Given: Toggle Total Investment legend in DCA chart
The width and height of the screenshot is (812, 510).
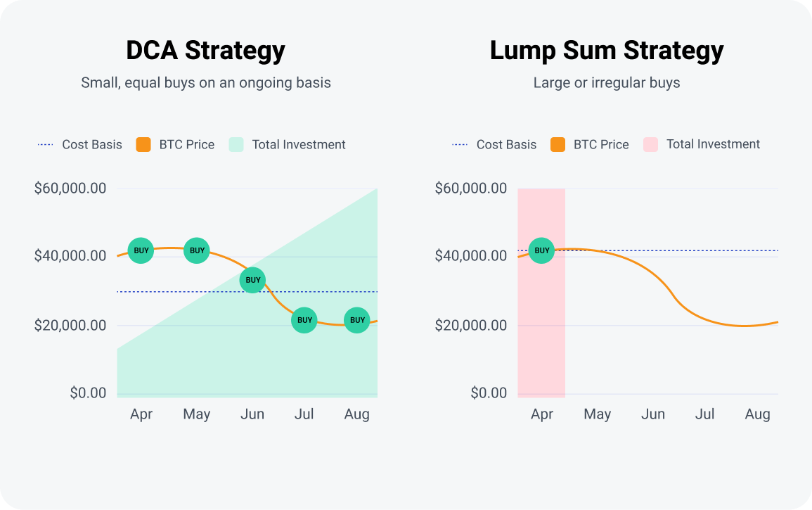Looking at the screenshot, I should click(288, 145).
